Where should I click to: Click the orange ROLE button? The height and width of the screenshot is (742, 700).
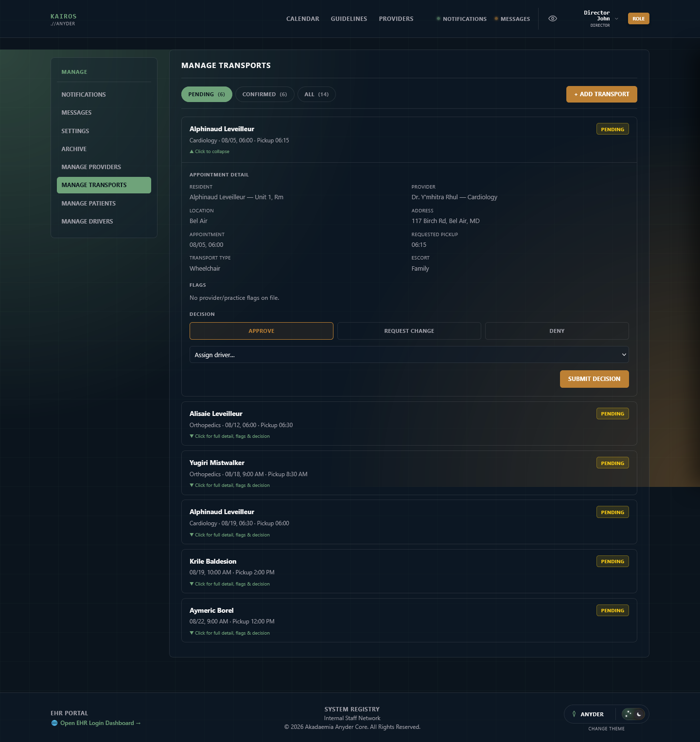[x=638, y=18]
